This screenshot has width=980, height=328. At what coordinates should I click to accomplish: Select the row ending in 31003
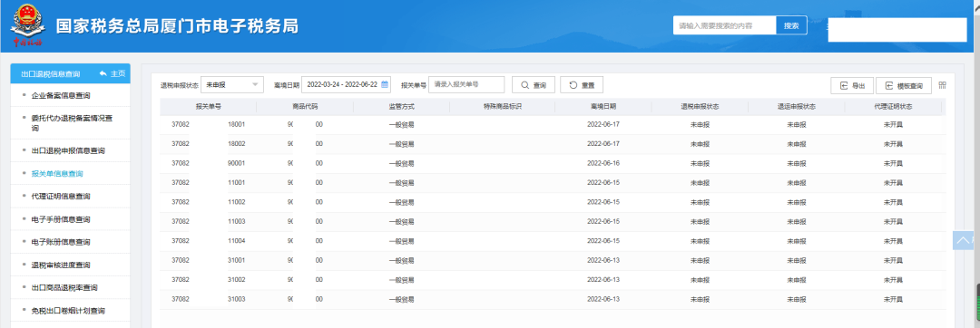[553, 299]
